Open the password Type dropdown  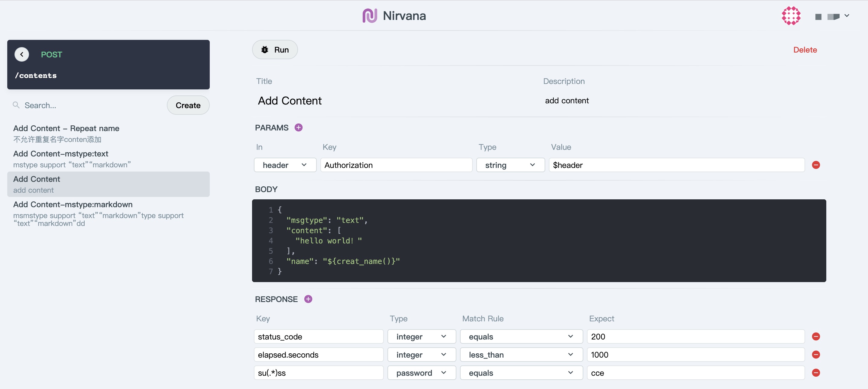click(421, 373)
